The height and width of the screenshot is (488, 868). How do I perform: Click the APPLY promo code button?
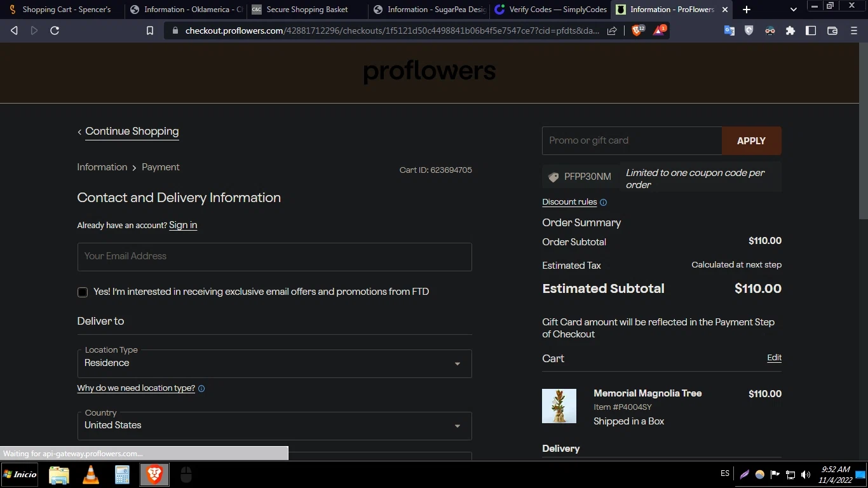(752, 141)
